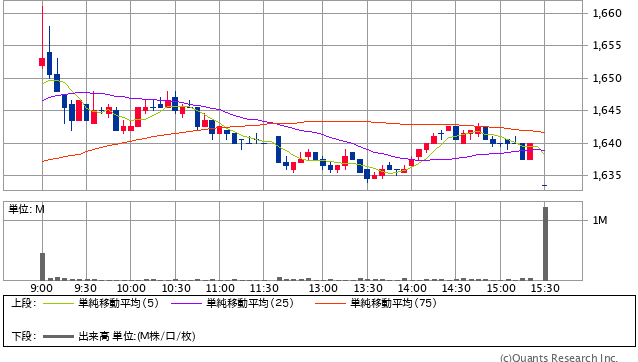
Task: Click the 出来高 単位:(M株/口/枚) legend text
Action: click(137, 336)
